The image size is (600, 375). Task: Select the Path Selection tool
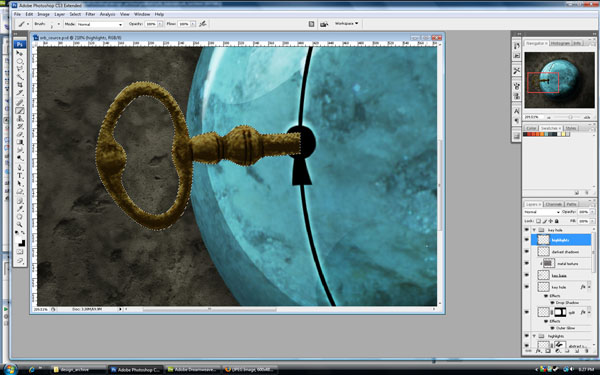pos(20,184)
